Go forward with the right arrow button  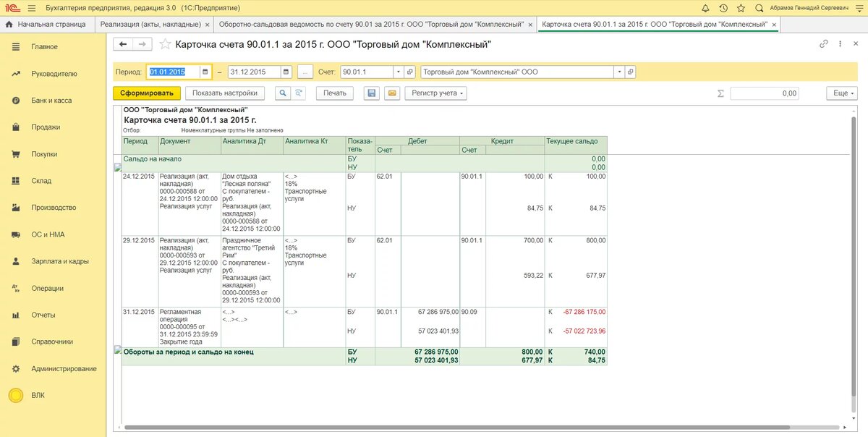click(x=142, y=44)
